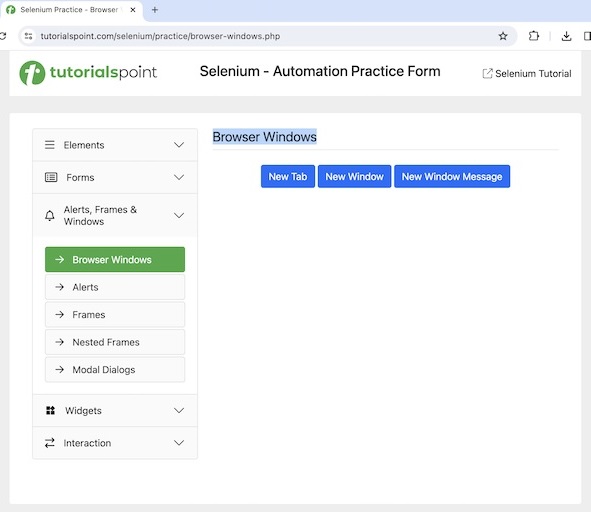591x512 pixels.
Task: Click the bell icon for Alerts, Frames & Windows
Action: 50,216
